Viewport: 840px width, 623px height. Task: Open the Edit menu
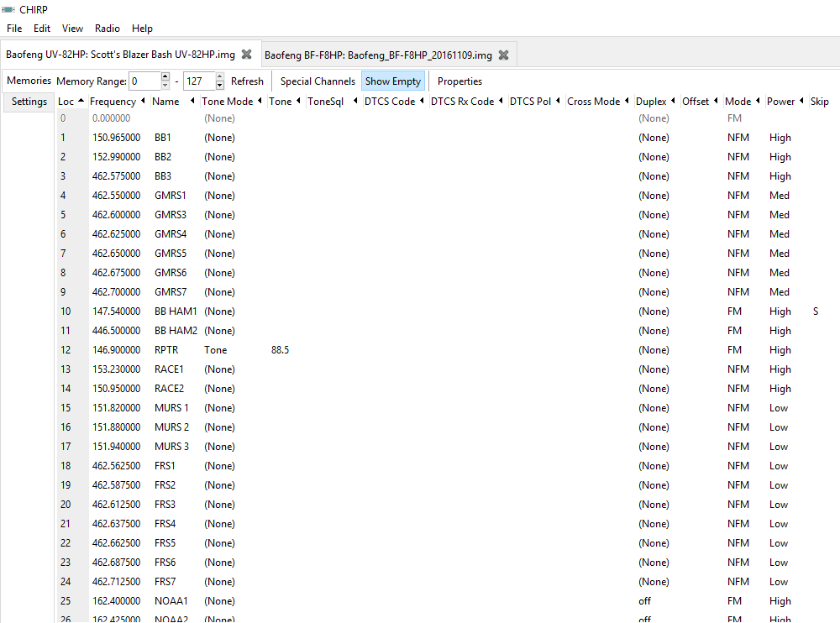42,29
